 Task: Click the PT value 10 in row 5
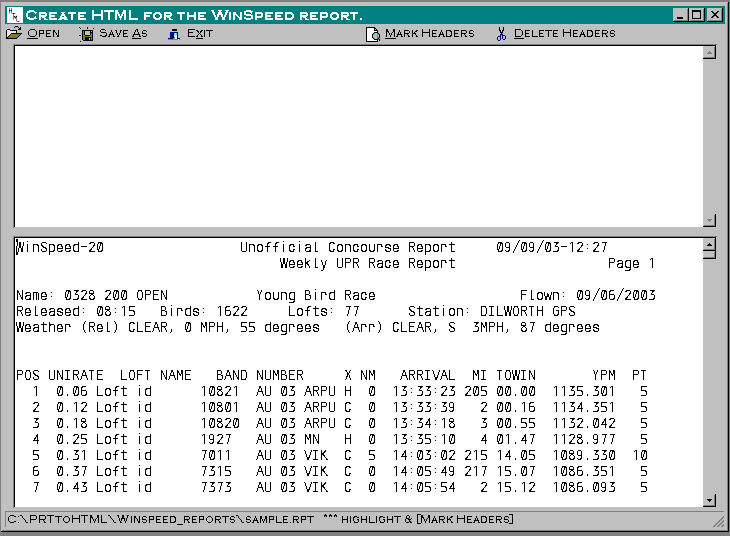(640, 455)
